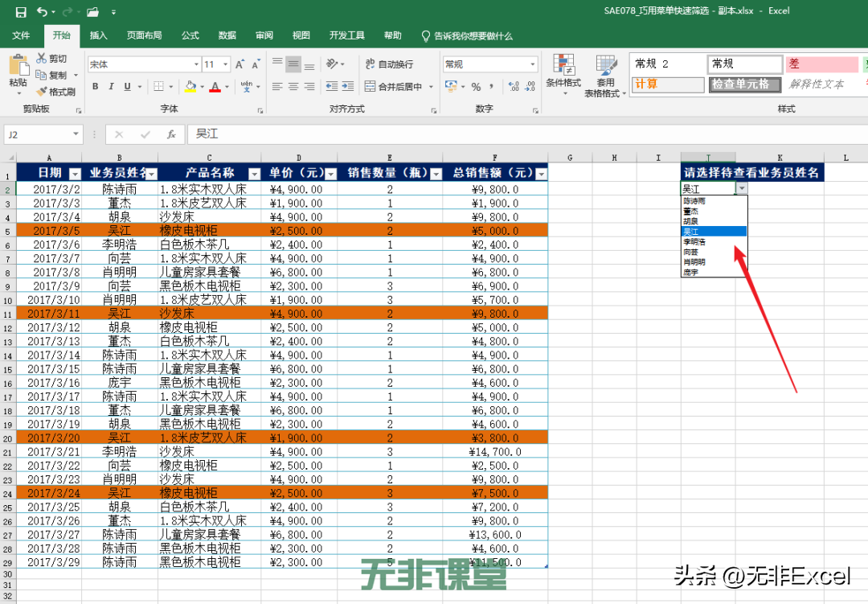Open the font name dropdown (宋体)
The width and height of the screenshot is (868, 604).
click(x=196, y=64)
